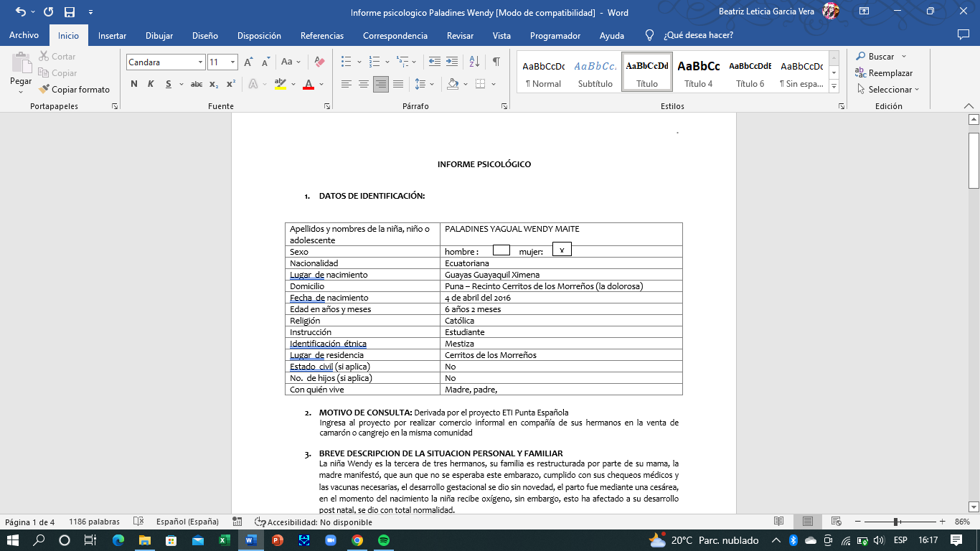This screenshot has width=980, height=551.
Task: Toggle bold N formatting button
Action: [134, 84]
